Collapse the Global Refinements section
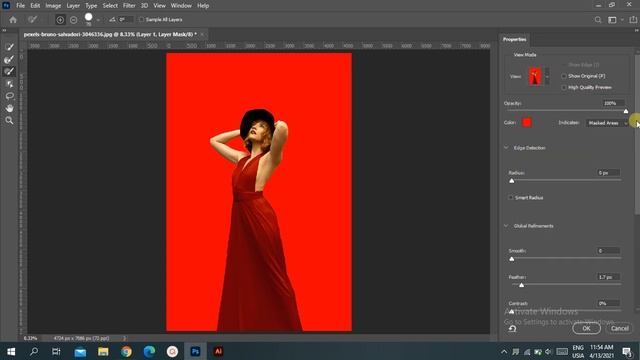Screen dimensions: 640x360 click(x=507, y=226)
